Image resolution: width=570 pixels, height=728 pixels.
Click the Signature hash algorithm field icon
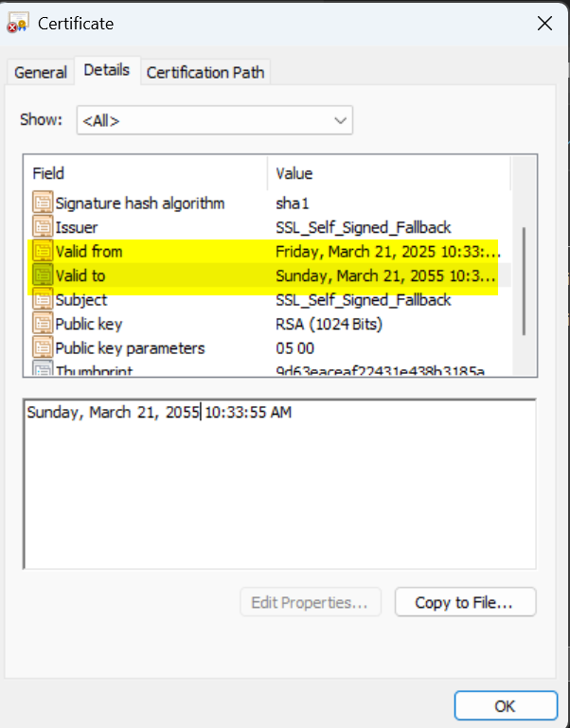pyautogui.click(x=43, y=203)
